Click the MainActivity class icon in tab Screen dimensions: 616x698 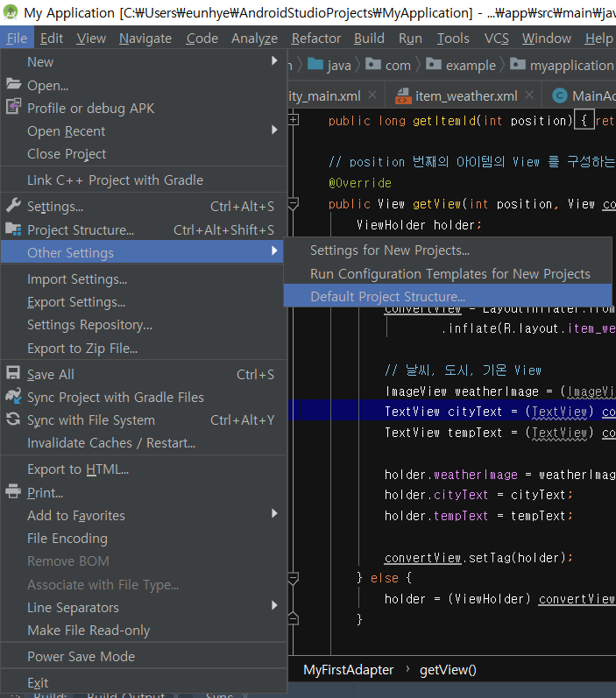(560, 95)
